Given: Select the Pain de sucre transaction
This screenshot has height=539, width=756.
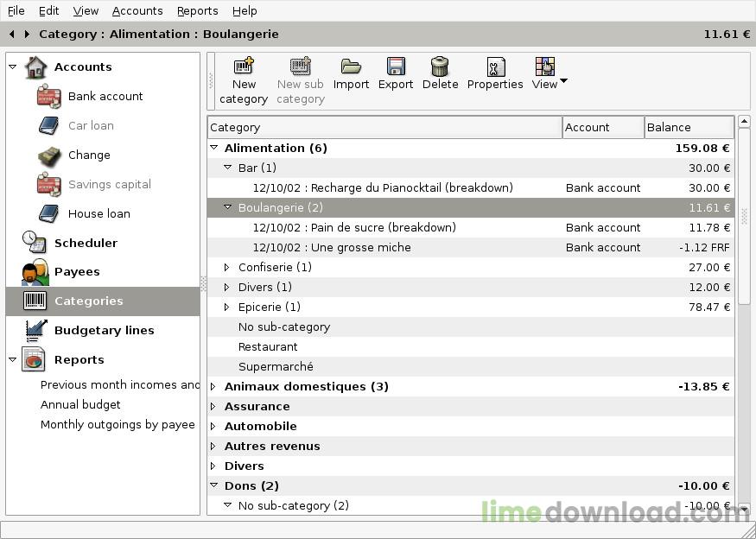Looking at the screenshot, I should click(x=471, y=227).
